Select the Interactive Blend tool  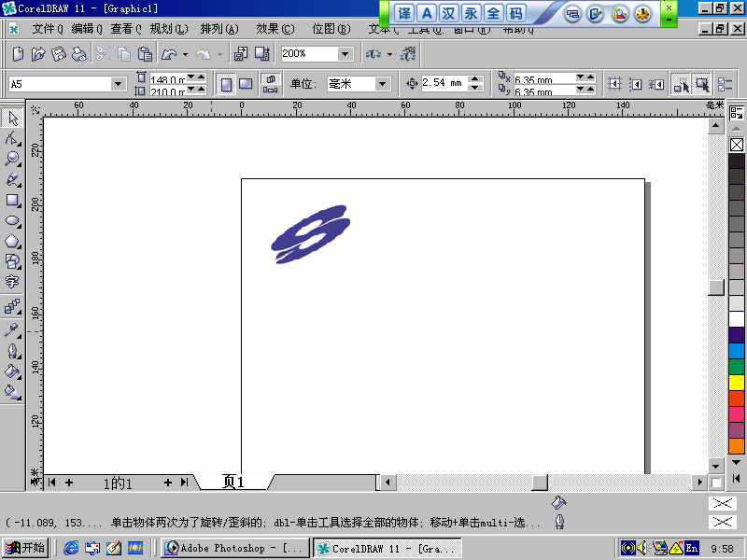[12, 307]
